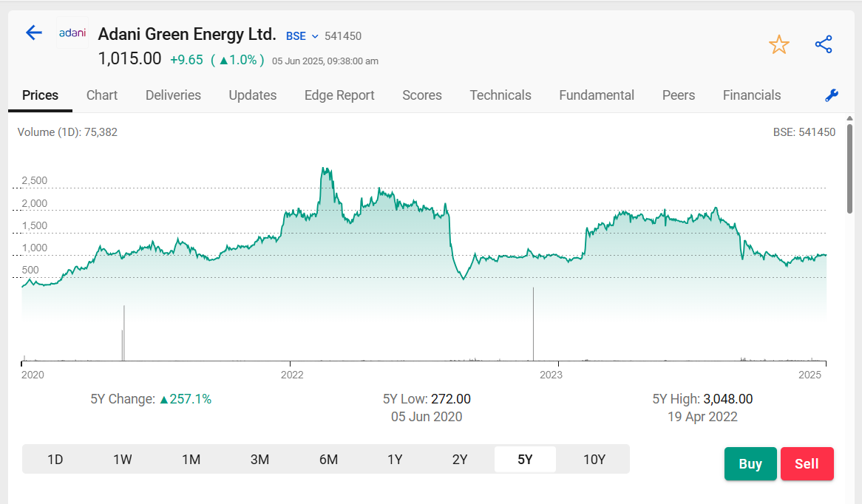Viewport: 862px width, 504px height.
Task: Click the 05 Jun 2020 date
Action: [427, 417]
